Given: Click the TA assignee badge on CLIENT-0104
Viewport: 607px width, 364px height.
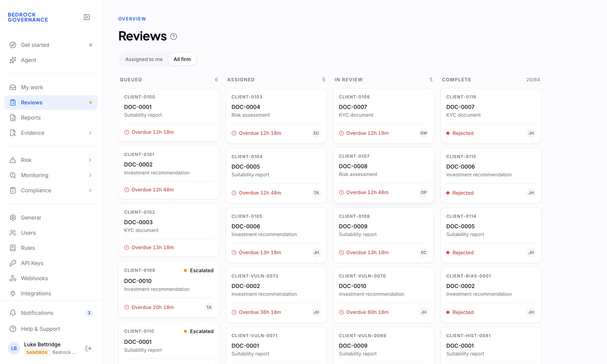Looking at the screenshot, I should (x=316, y=193).
